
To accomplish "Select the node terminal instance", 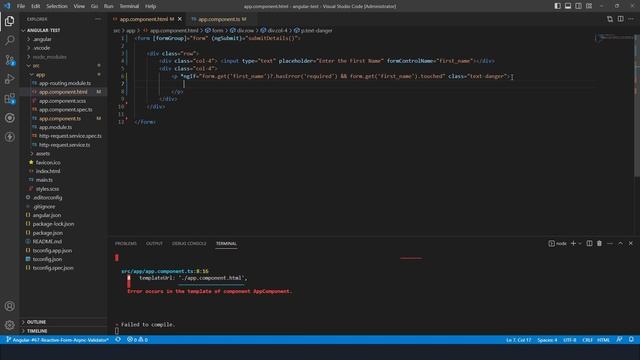I will [558, 243].
